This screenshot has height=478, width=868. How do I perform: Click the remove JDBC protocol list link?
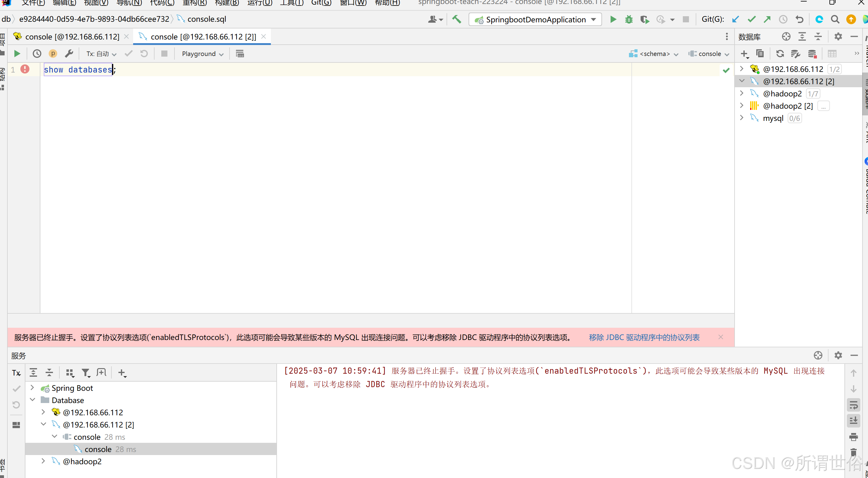coord(644,337)
